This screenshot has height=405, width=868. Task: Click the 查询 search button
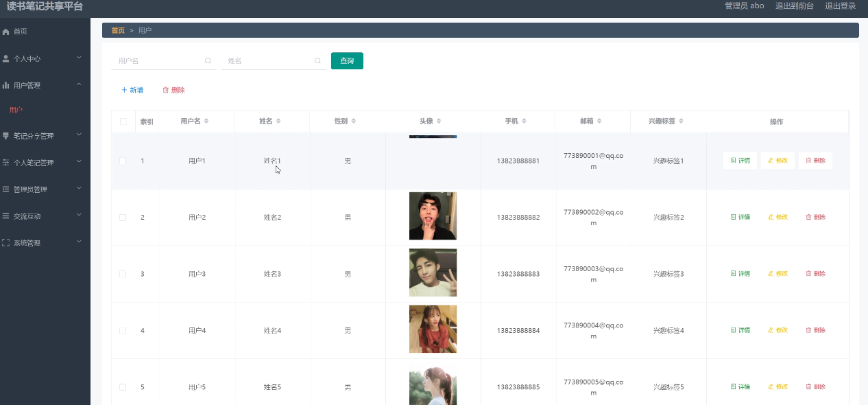click(x=347, y=60)
